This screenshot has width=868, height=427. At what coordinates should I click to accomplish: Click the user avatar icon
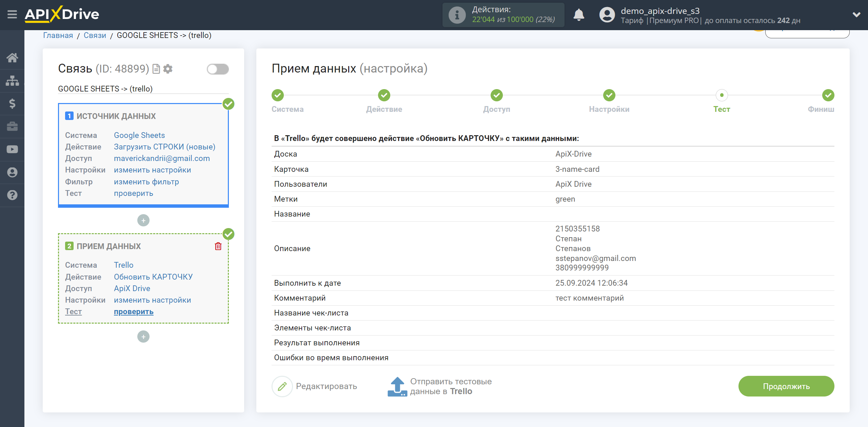click(x=607, y=15)
